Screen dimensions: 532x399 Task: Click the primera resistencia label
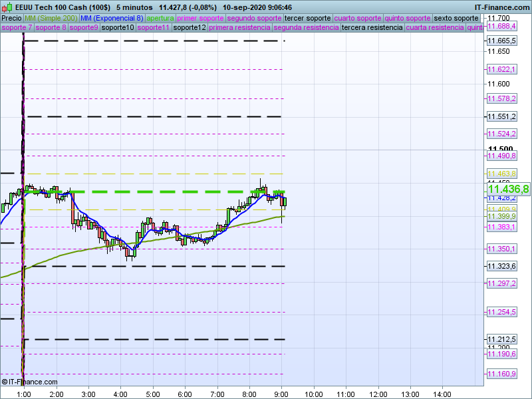point(239,28)
